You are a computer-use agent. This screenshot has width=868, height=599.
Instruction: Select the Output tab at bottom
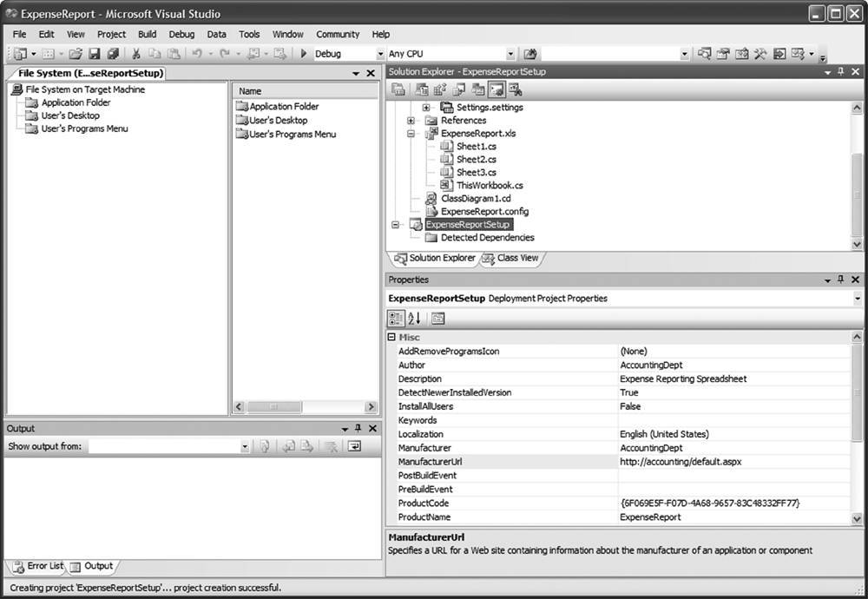92,566
